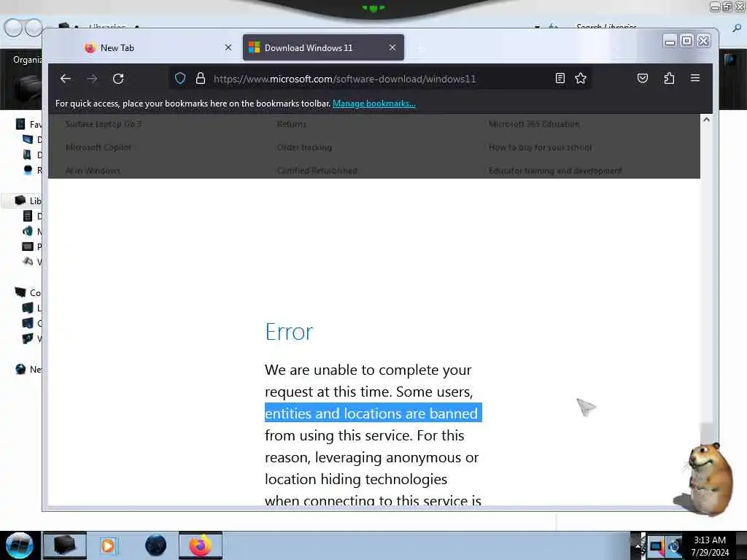Open Educator training and development link
This screenshot has width=747, height=560.
[555, 171]
